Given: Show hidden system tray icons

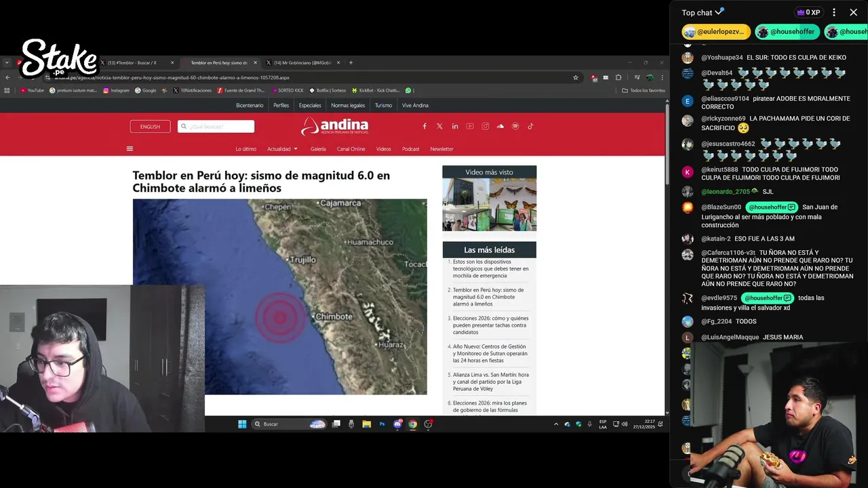Looking at the screenshot, I should point(556,424).
